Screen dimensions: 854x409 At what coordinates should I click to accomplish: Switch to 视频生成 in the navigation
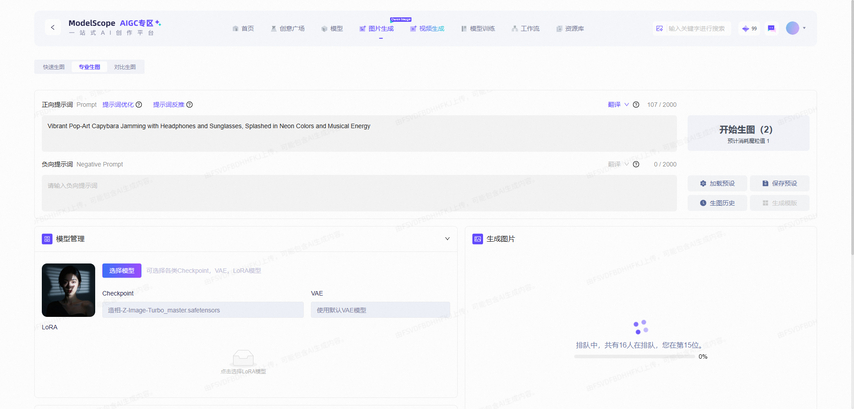(427, 28)
